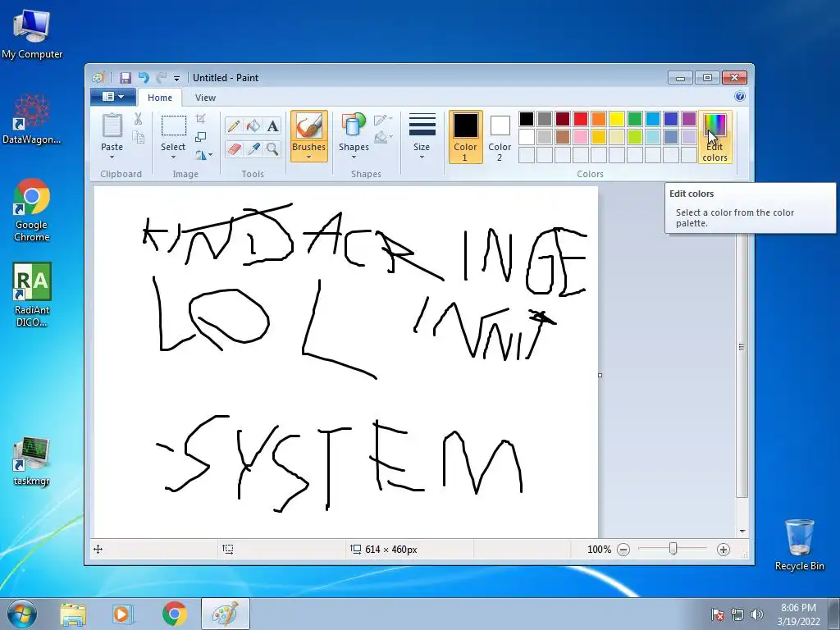Click the Paint taskbar button
The image size is (840, 630).
pyautogui.click(x=225, y=614)
